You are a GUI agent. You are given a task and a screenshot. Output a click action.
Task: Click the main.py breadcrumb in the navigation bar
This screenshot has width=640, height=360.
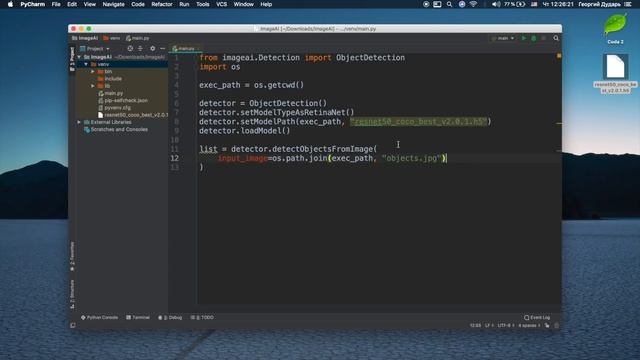138,38
